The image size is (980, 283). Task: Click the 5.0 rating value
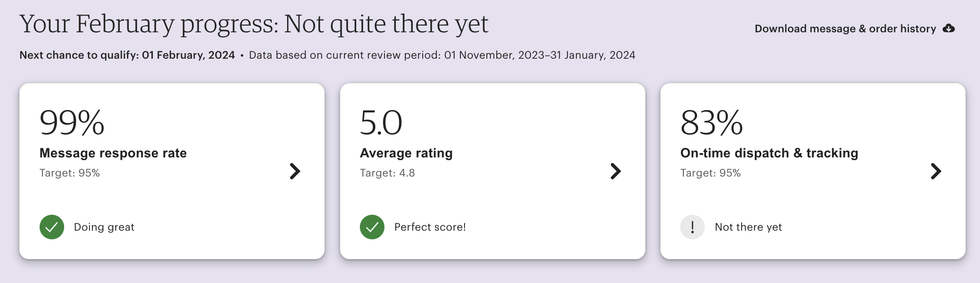pyautogui.click(x=381, y=123)
